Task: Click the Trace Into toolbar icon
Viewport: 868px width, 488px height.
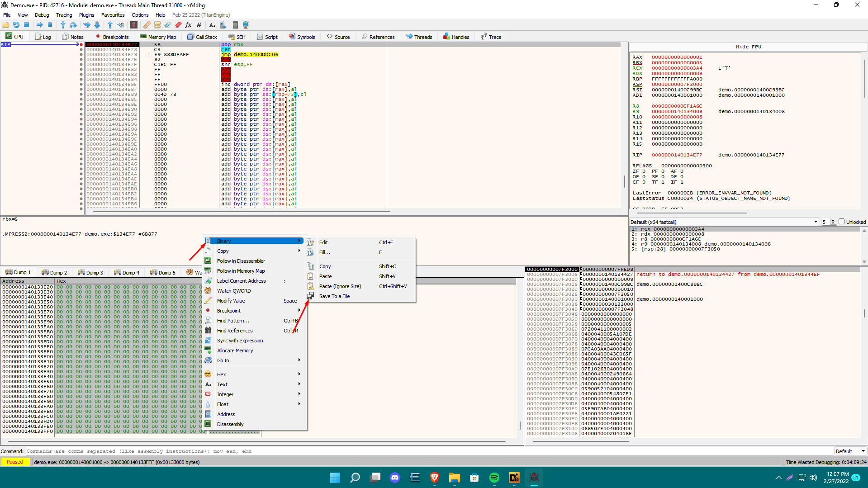Action: [86, 25]
